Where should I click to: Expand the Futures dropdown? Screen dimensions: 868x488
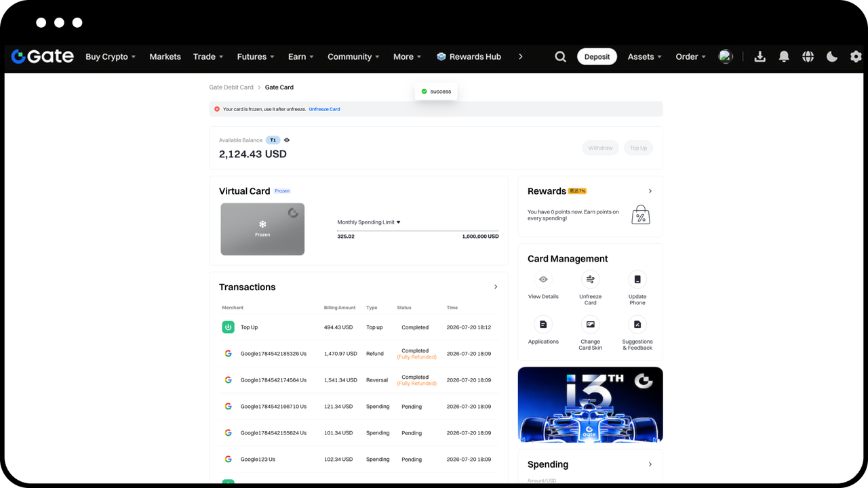point(256,57)
